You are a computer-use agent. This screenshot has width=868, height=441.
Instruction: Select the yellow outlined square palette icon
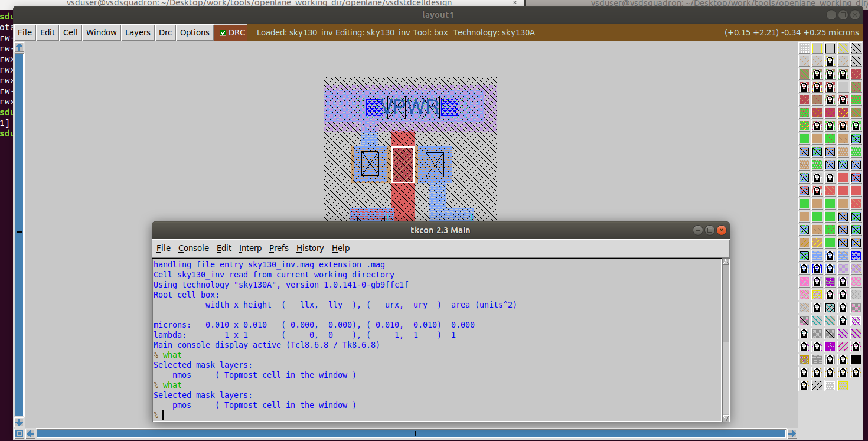817,48
